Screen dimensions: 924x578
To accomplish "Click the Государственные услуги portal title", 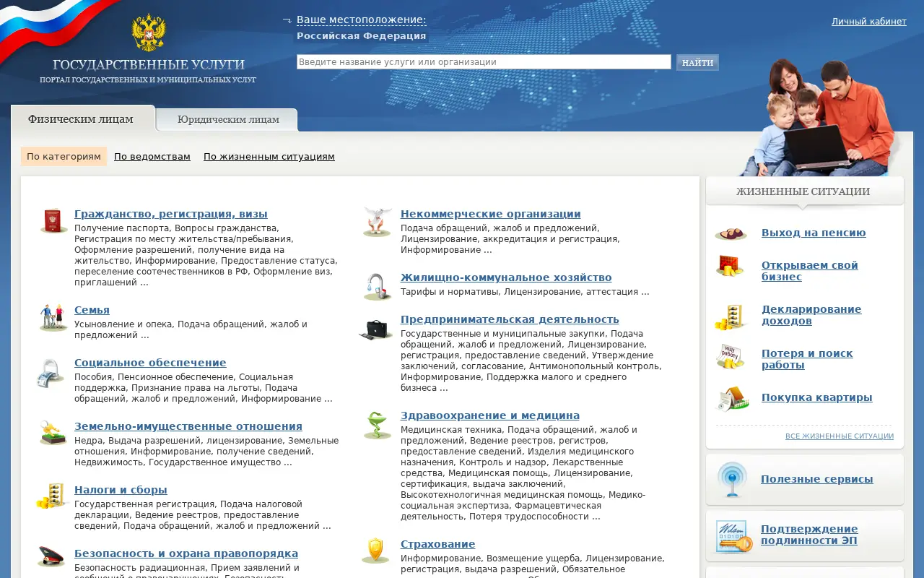I will coord(149,64).
